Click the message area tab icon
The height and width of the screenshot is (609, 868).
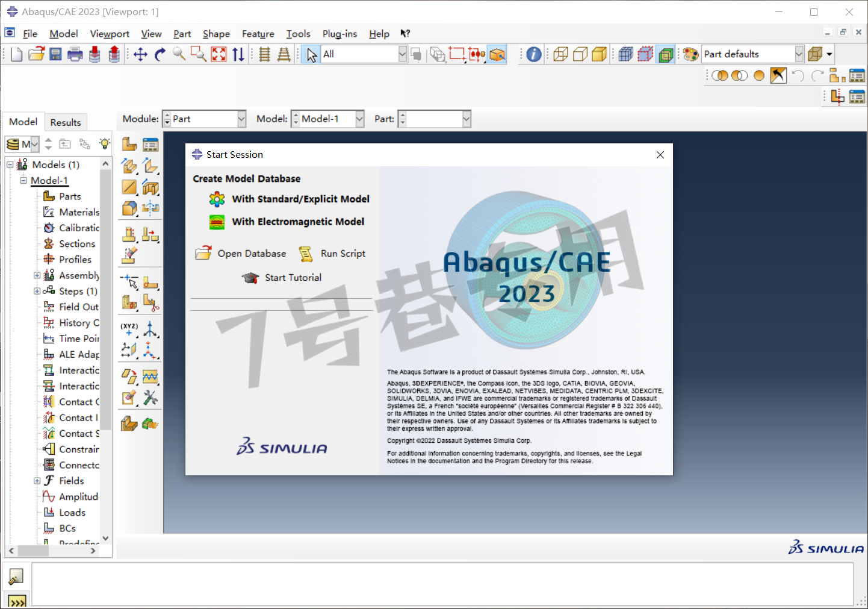pos(16,576)
